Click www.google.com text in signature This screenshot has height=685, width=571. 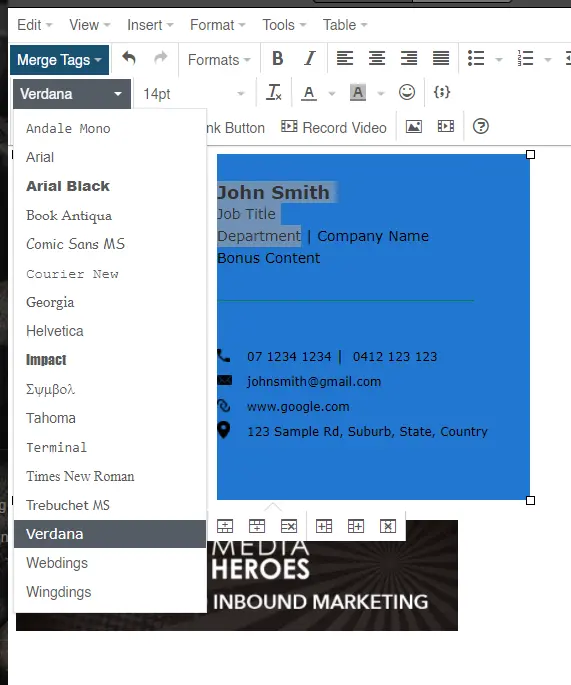pos(298,407)
